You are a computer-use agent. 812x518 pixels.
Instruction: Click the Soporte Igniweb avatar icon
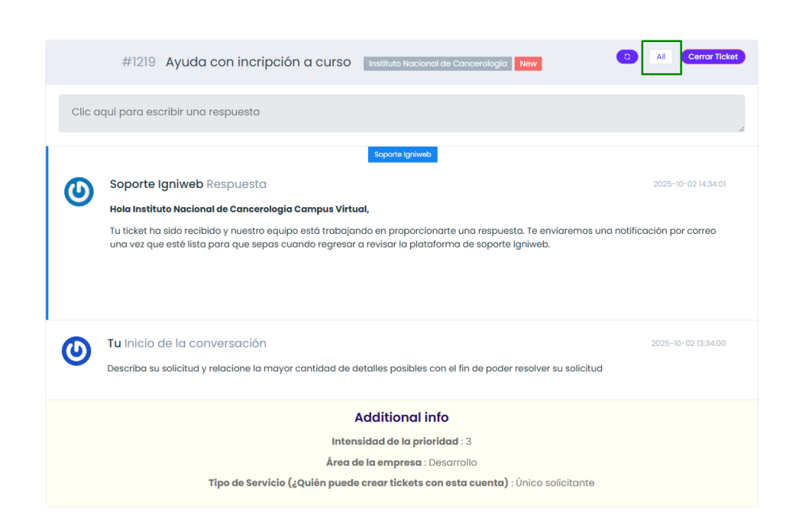tap(79, 192)
